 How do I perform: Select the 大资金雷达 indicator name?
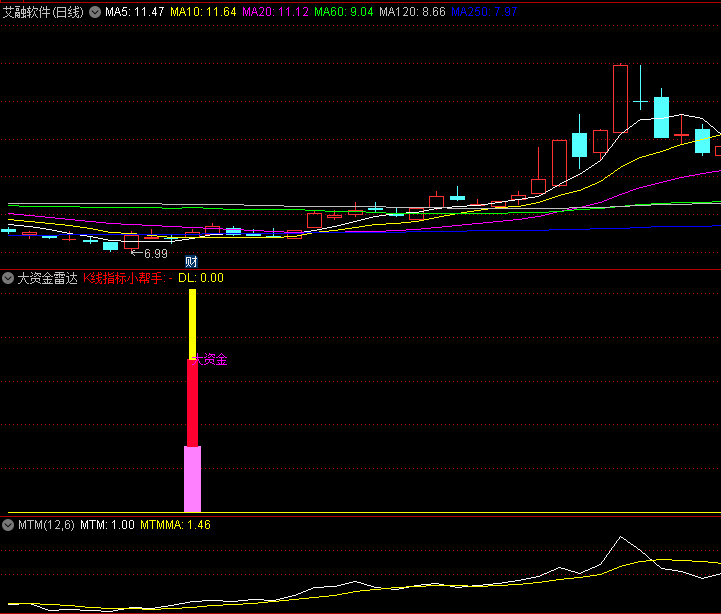(47, 278)
